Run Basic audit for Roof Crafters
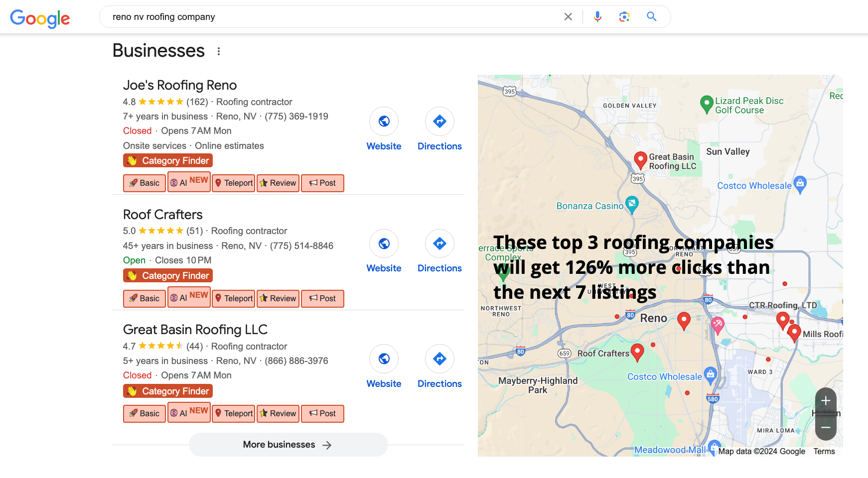The image size is (868, 478). click(x=145, y=298)
